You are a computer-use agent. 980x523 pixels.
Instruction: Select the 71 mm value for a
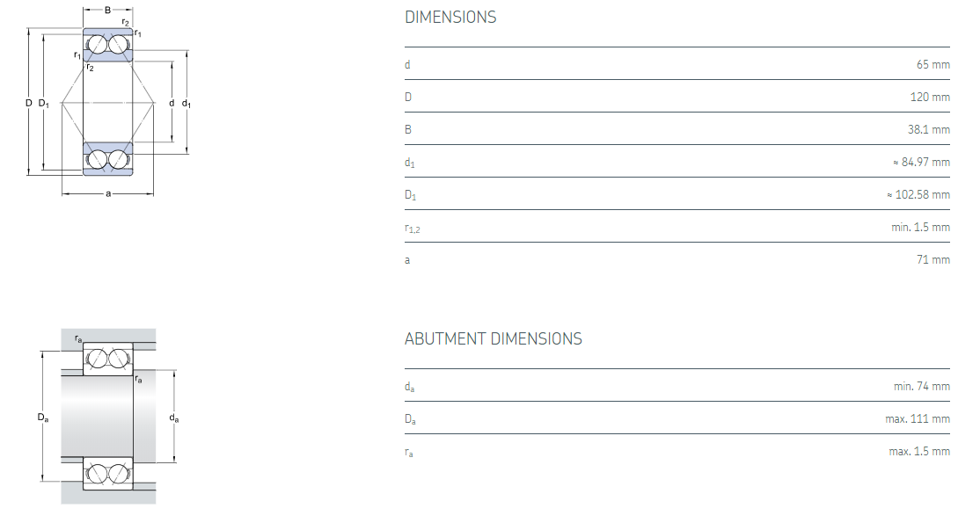point(932,259)
